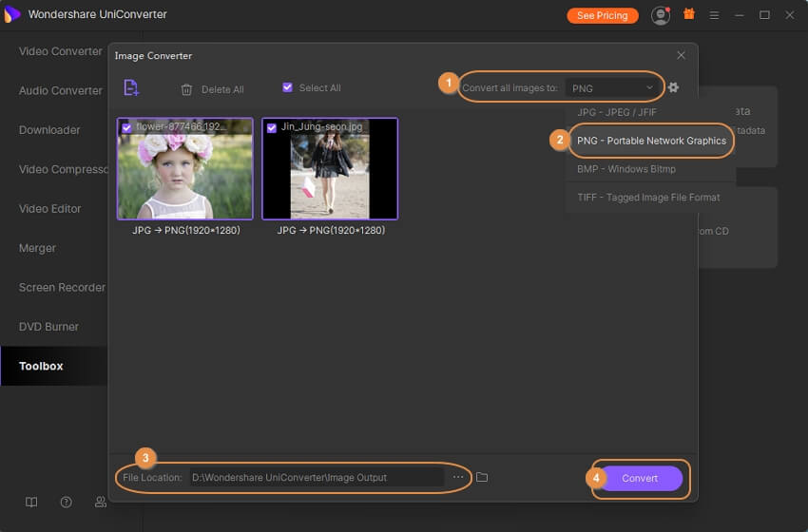Viewport: 808px width, 532px height.
Task: Click the file location browse ellipsis
Action: coord(458,477)
